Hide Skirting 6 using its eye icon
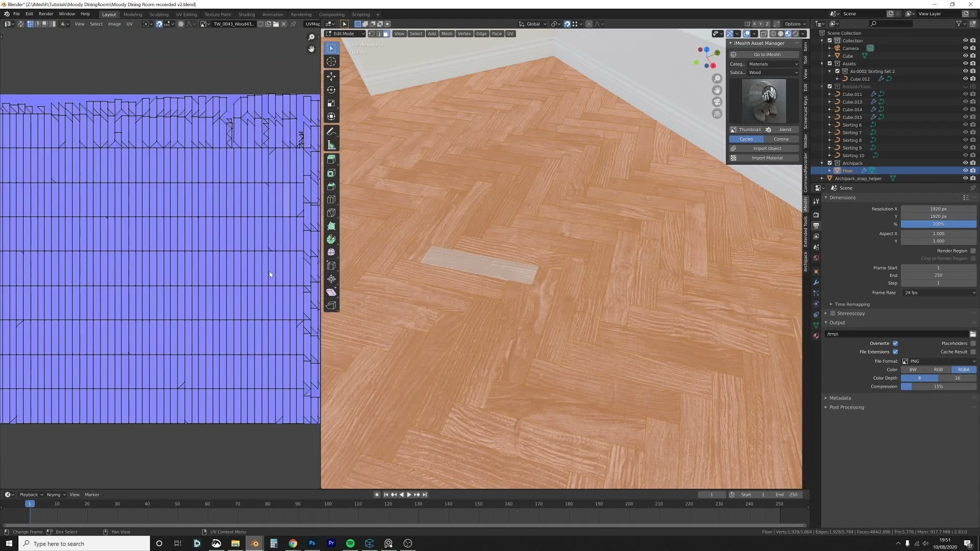The width and height of the screenshot is (980, 551). click(x=965, y=125)
